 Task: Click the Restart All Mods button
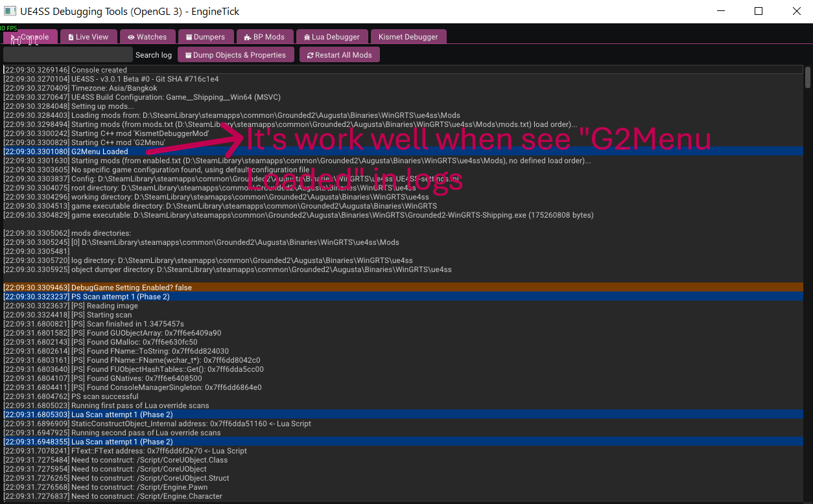[x=340, y=55]
